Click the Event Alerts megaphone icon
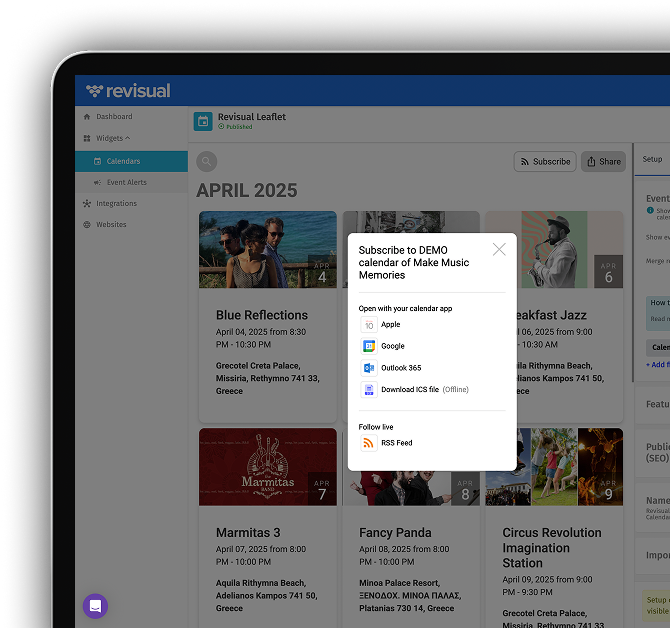The width and height of the screenshot is (670, 628). tap(97, 182)
